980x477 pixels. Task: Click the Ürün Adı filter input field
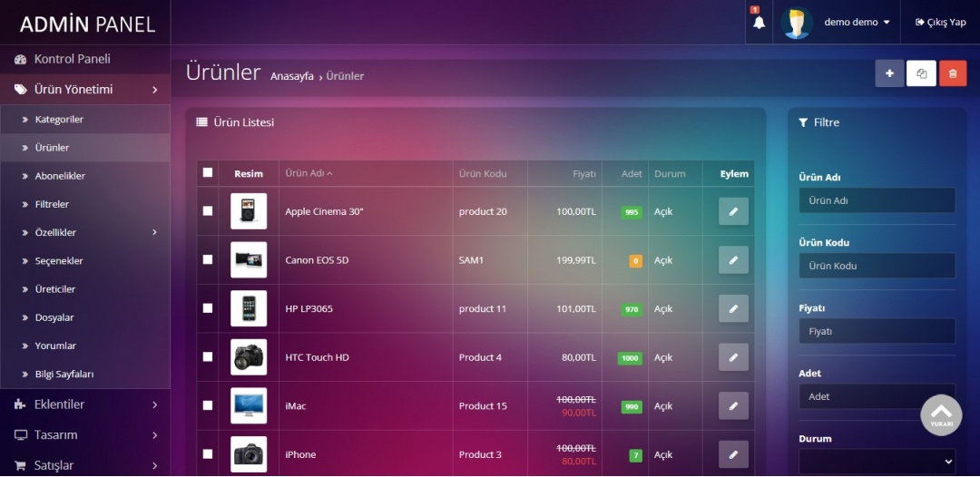pyautogui.click(x=877, y=200)
